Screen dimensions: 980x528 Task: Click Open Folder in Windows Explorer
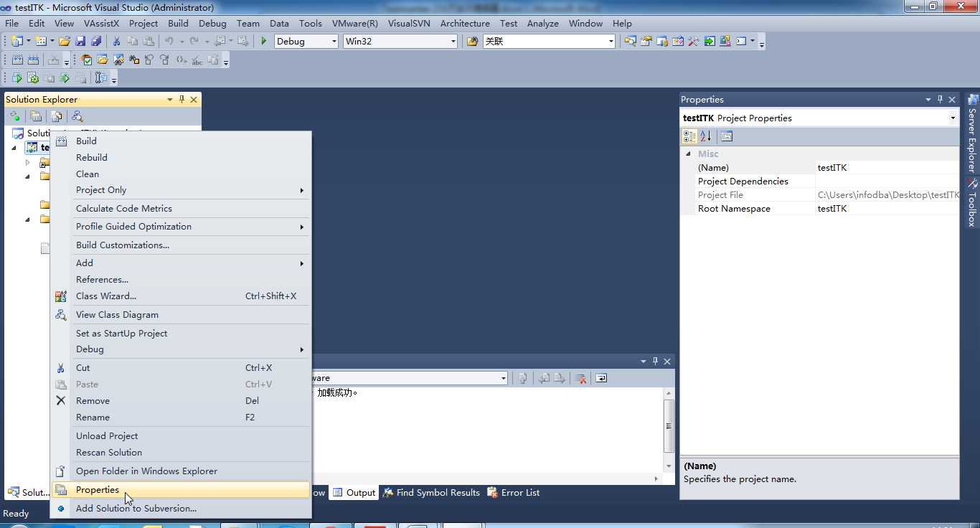181,471
